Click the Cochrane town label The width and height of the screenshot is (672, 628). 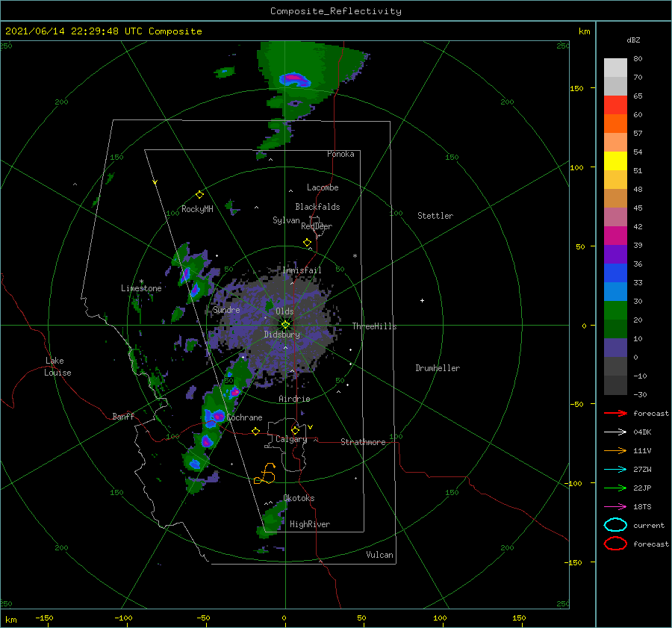(244, 417)
